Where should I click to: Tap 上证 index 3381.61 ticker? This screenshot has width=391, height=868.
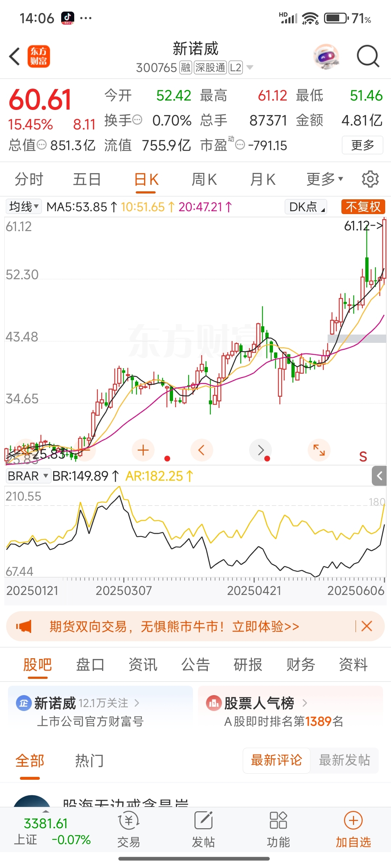52,831
